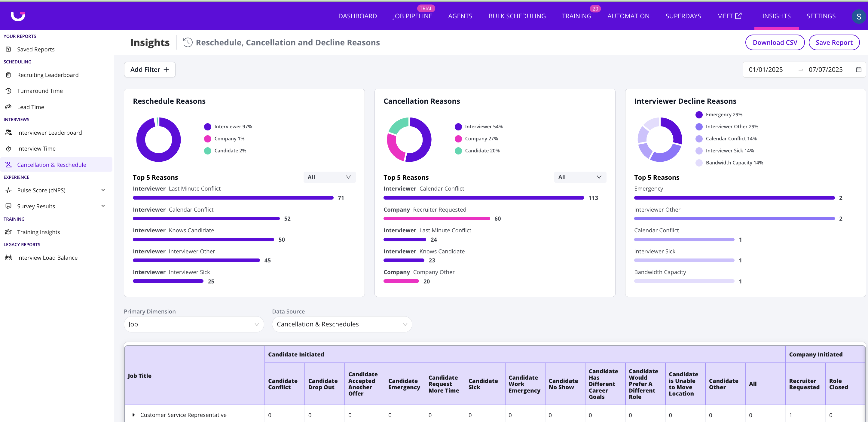Viewport: 868px width, 422px height.
Task: Click the Saved Reports sidebar icon
Action: 9,49
